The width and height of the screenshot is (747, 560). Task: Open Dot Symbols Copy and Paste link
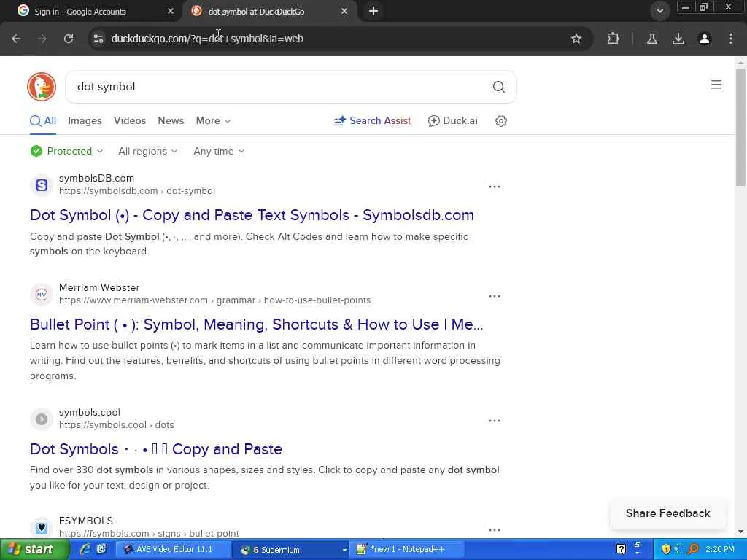click(x=156, y=449)
